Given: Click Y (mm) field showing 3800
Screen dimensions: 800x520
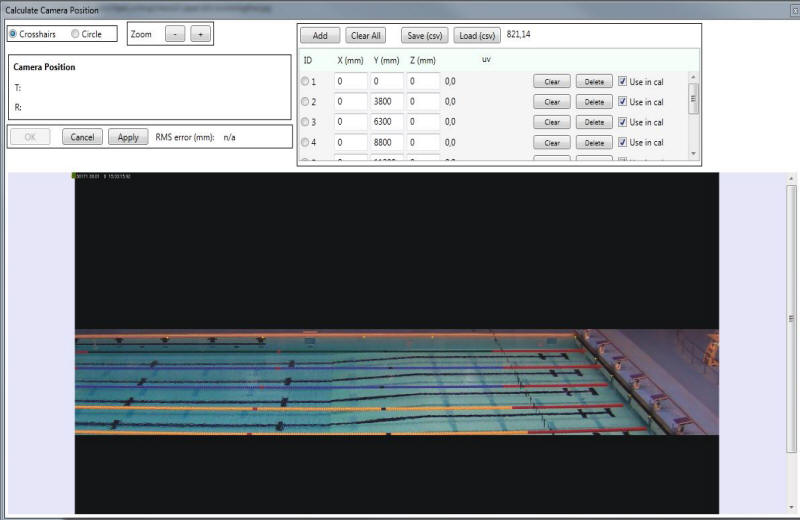Looking at the screenshot, I should point(387,102).
